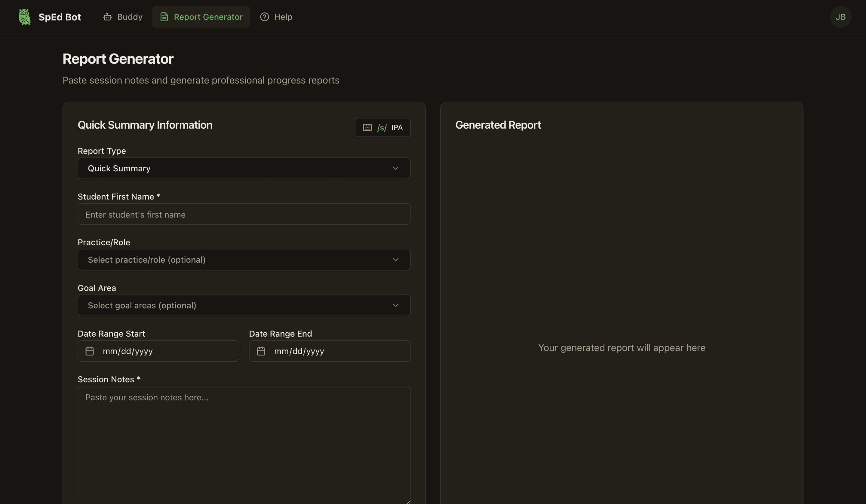Viewport: 866px width, 504px height.
Task: Click the keyboard icon in the IPA button
Action: (x=367, y=127)
